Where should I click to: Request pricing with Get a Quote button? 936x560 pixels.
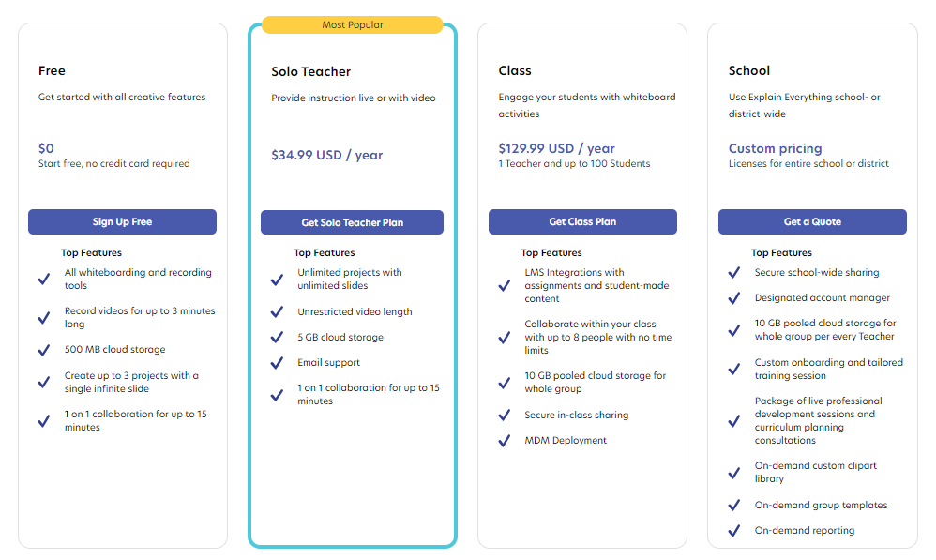coord(812,221)
